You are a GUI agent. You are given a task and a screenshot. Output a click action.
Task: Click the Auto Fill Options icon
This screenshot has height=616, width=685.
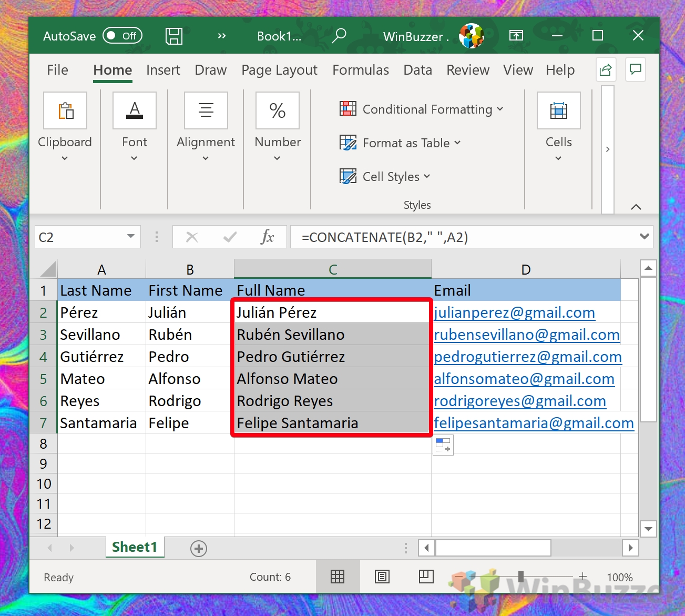[443, 445]
